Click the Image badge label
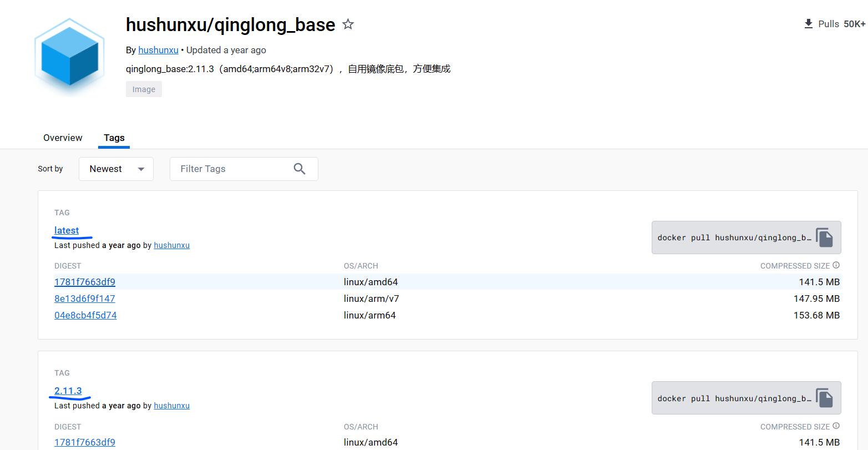The width and height of the screenshot is (868, 450). tap(144, 89)
